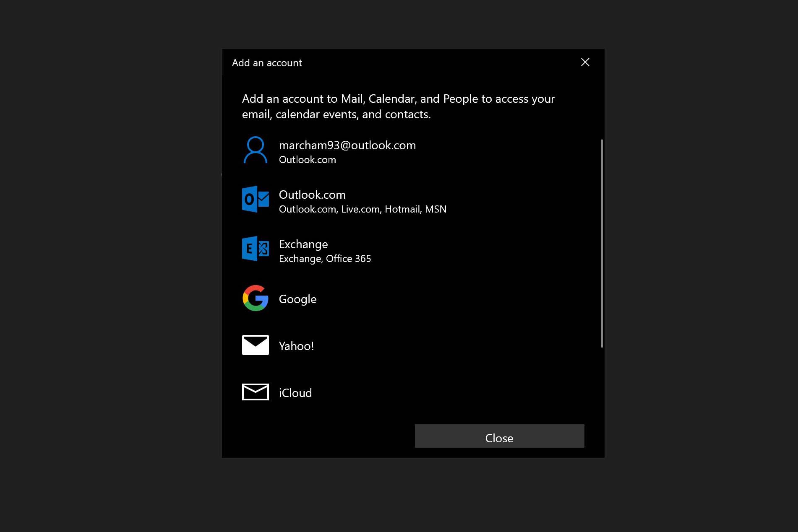Click the solid envelope icon beside Yahoo!
The height and width of the screenshot is (532, 798).
(255, 345)
